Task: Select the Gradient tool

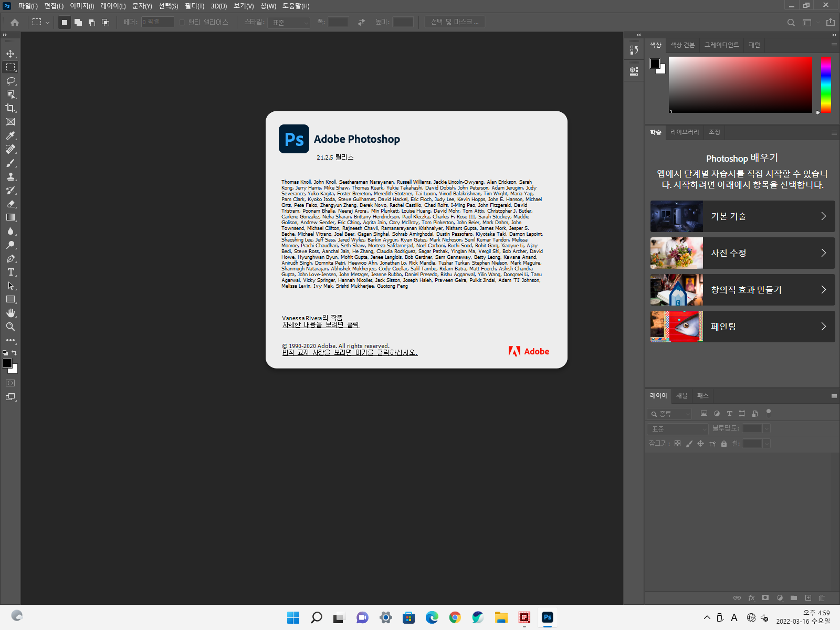Action: (10, 217)
